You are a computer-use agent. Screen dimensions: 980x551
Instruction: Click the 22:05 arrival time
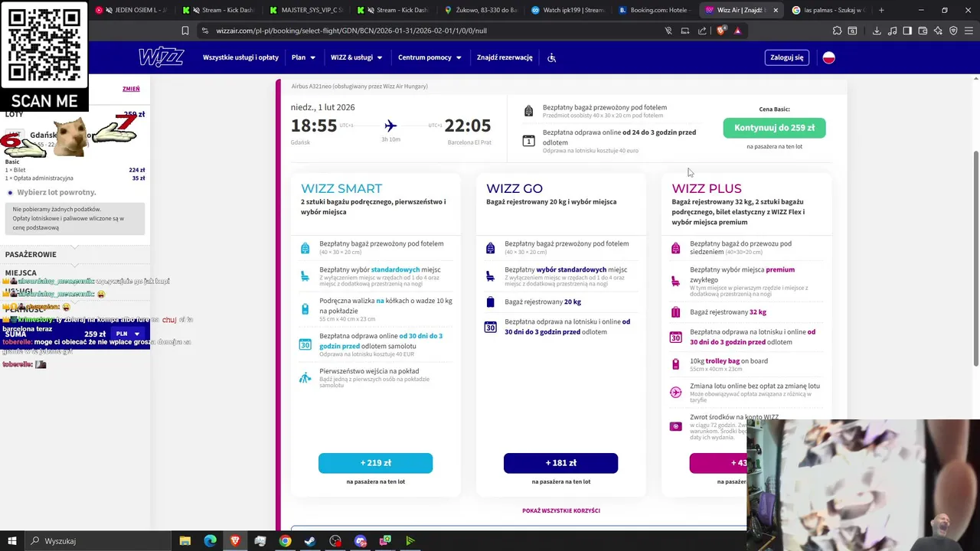[x=468, y=126]
